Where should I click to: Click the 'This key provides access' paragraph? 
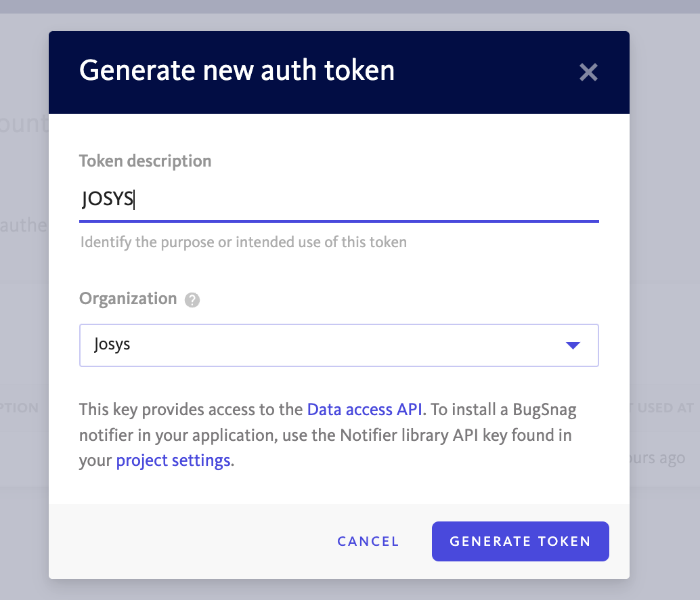coord(325,435)
